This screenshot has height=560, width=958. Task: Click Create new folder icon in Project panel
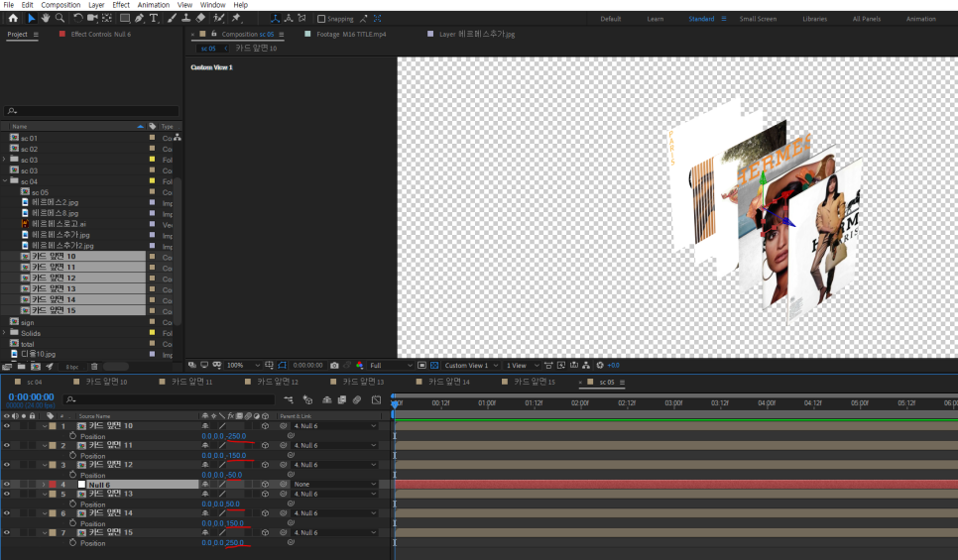(x=22, y=367)
